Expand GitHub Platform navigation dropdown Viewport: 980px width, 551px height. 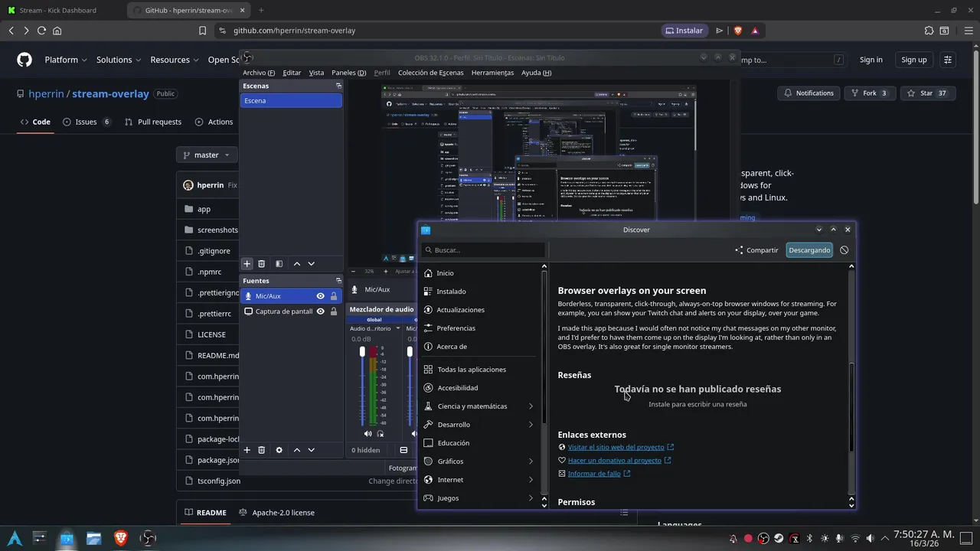66,60
